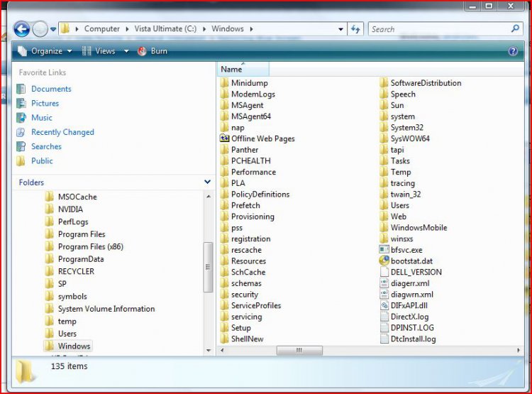Click the Name column header
The height and width of the screenshot is (394, 532).
coord(243,70)
